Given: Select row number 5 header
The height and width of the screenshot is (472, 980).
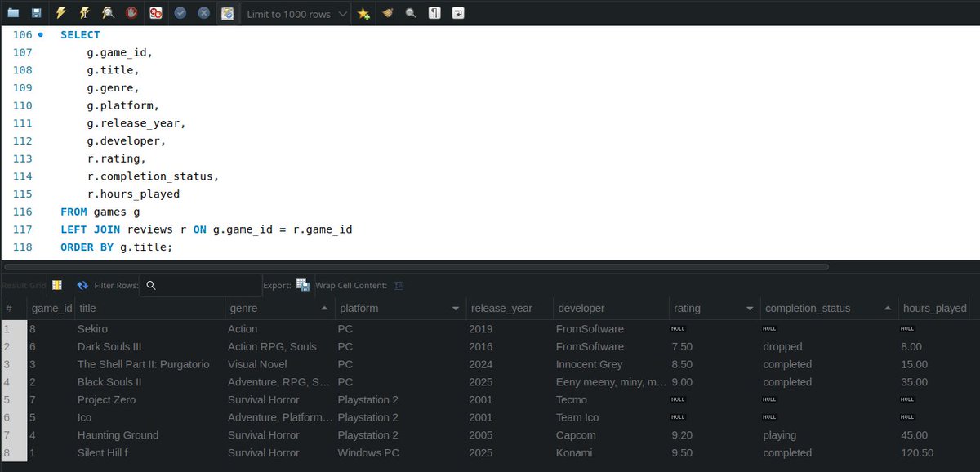Looking at the screenshot, I should [x=14, y=400].
